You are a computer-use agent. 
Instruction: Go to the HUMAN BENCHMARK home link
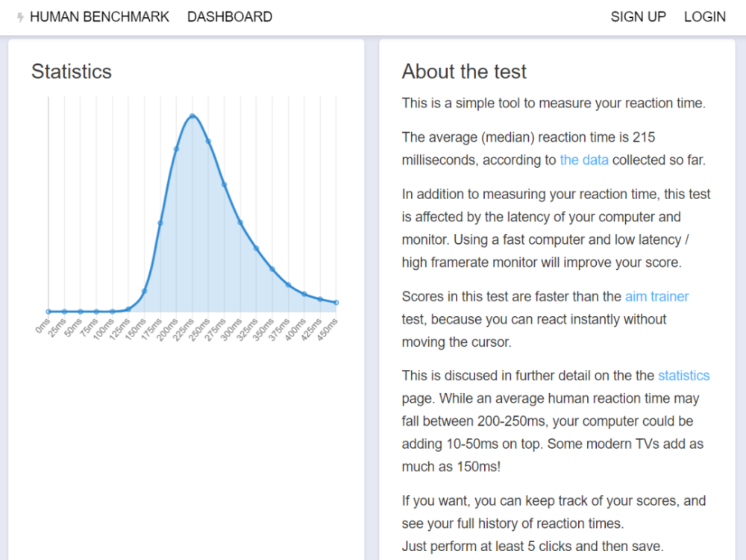tap(99, 17)
